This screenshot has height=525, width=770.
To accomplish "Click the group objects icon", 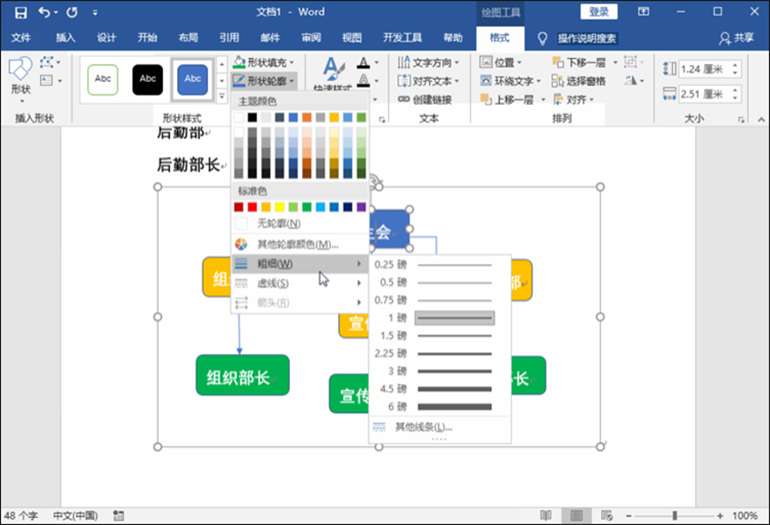I will (631, 62).
